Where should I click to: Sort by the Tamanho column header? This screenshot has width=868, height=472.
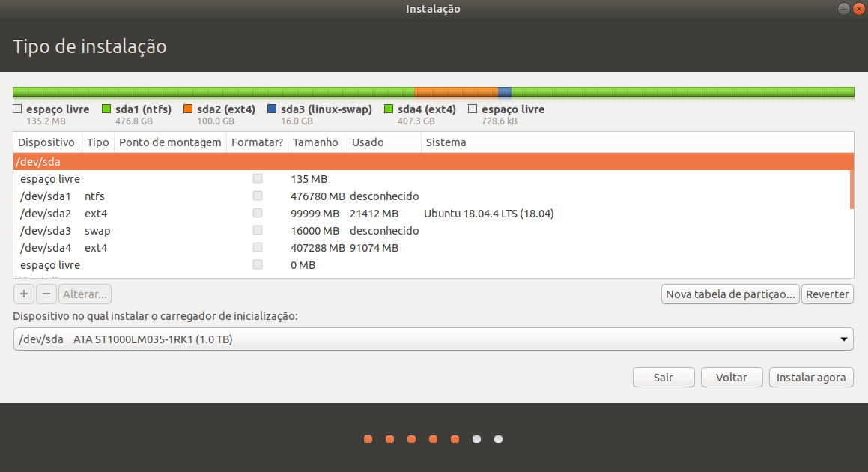[316, 142]
